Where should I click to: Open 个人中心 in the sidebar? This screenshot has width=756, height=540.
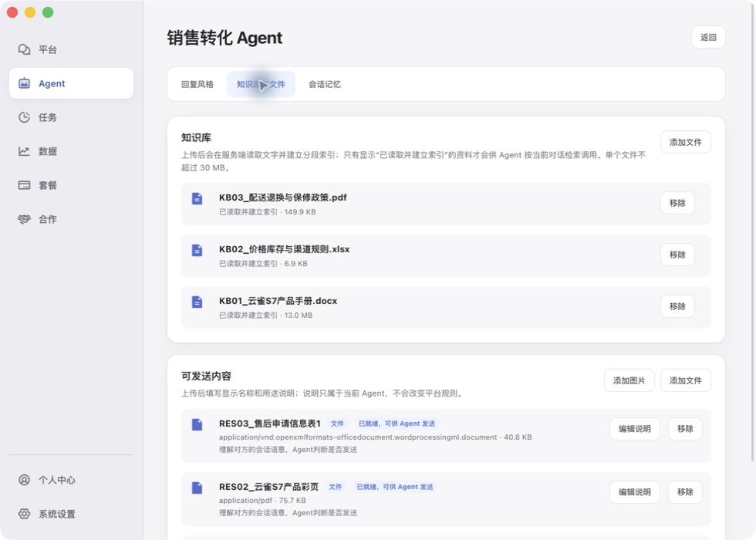71,480
